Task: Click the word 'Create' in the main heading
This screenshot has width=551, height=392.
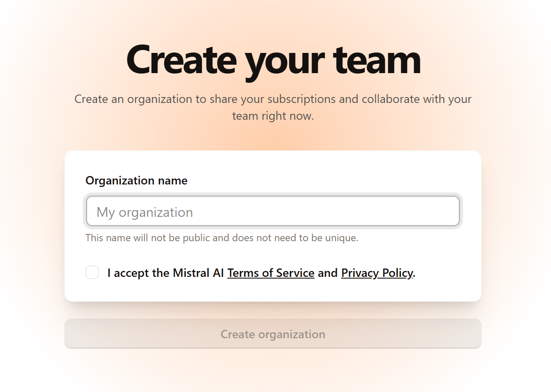Action: click(181, 60)
